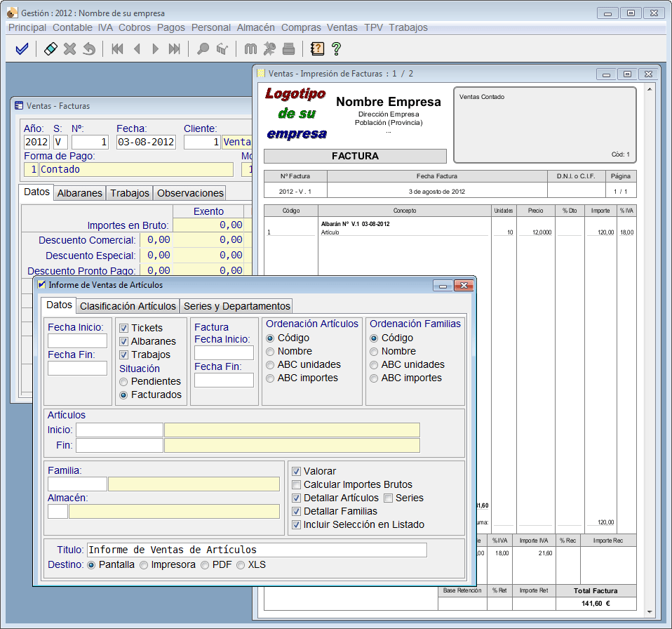The height and width of the screenshot is (629, 672).
Task: Open the Ventas menu in menu bar
Action: pyautogui.click(x=342, y=27)
